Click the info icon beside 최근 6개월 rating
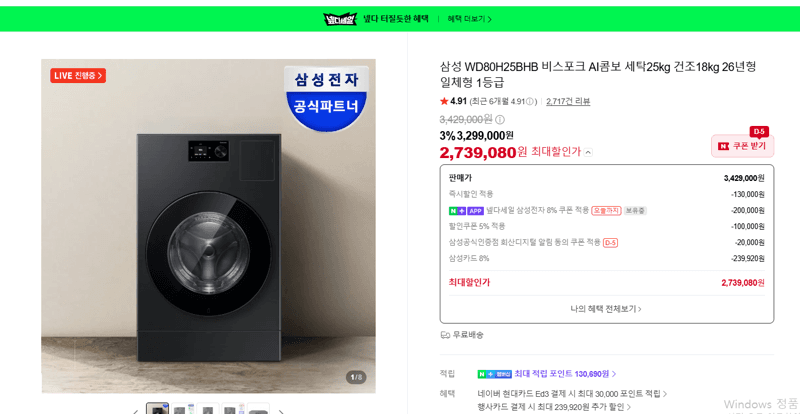 pos(529,101)
